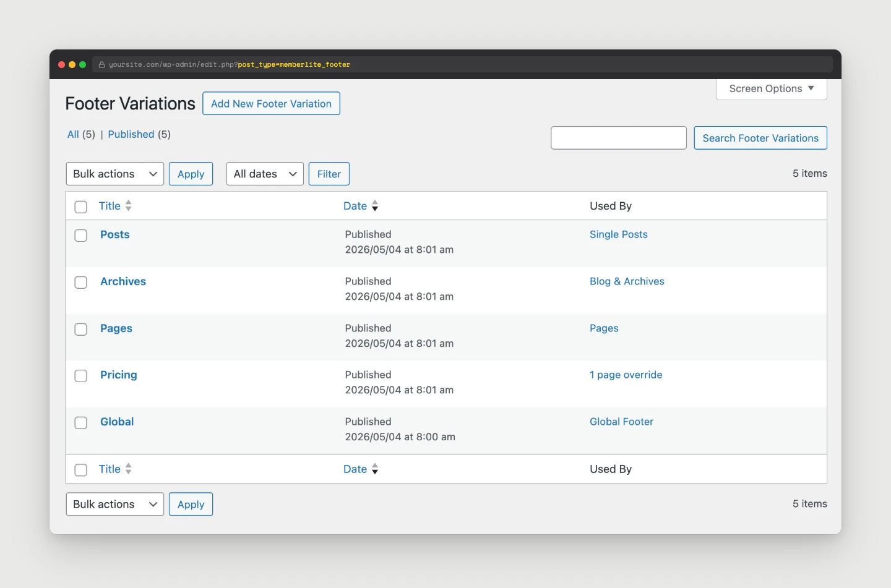The image size is (891, 588).
Task: Click the Global Footer link
Action: [621, 422]
